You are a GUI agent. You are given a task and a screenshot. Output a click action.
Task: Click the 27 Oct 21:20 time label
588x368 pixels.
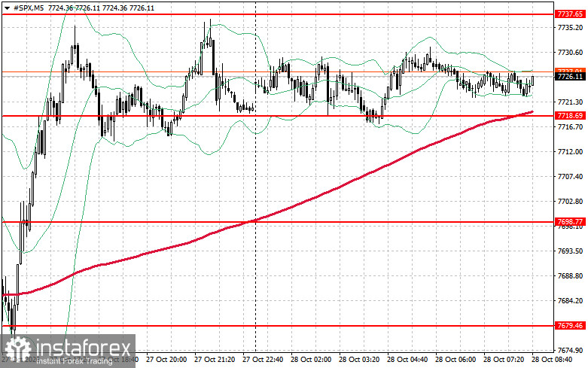215,360
